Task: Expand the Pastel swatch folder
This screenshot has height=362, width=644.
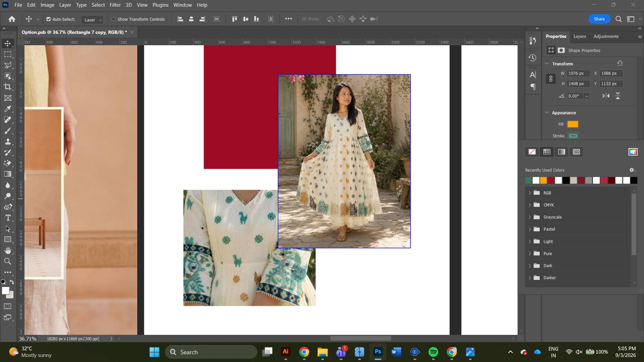Action: click(530, 229)
